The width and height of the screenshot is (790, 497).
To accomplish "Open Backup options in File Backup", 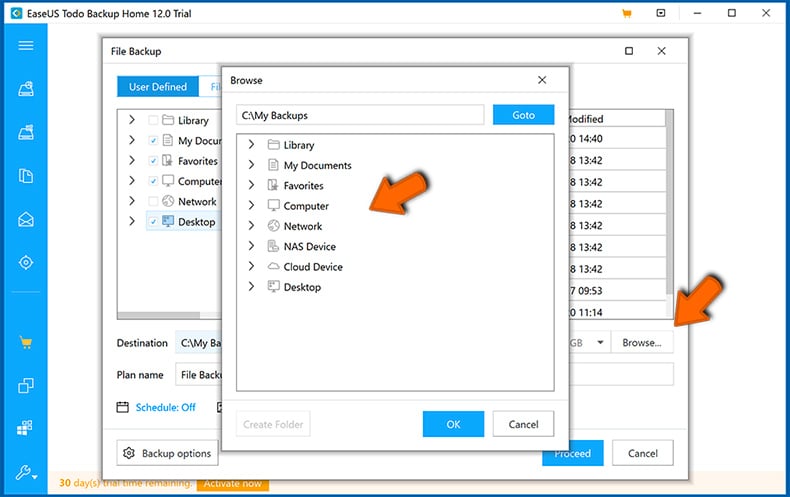I will click(168, 453).
